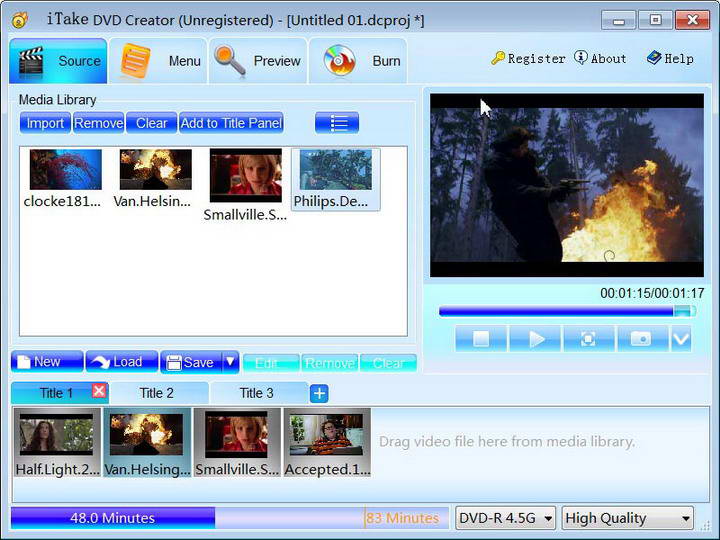Maximize the iTake DVD Creator window
The image size is (720, 540).
pos(655,20)
